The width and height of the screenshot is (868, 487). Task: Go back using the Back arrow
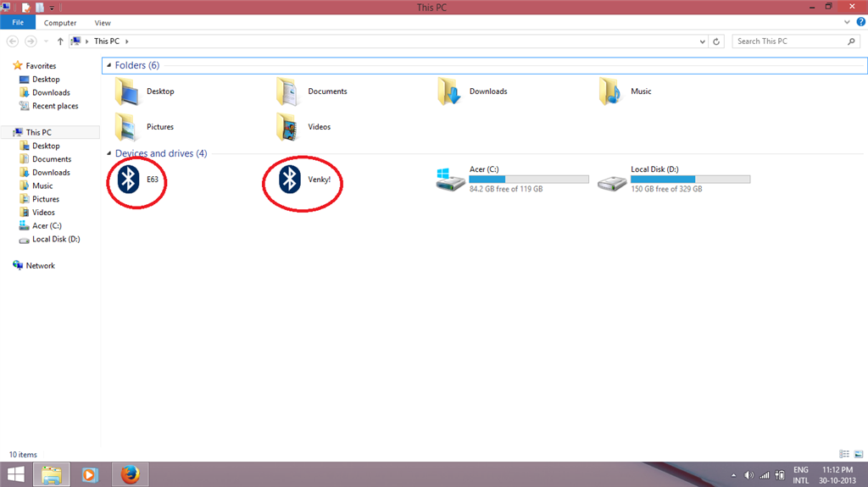click(13, 41)
